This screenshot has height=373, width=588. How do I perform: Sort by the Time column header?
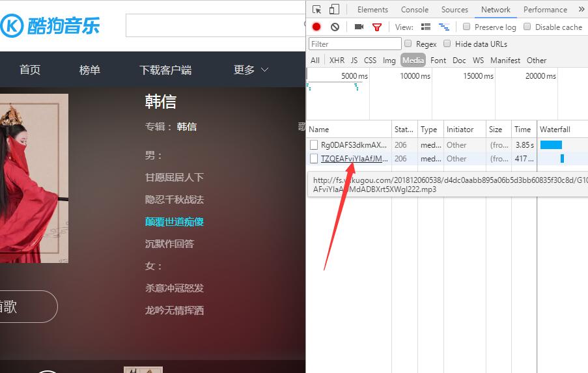pyautogui.click(x=524, y=130)
